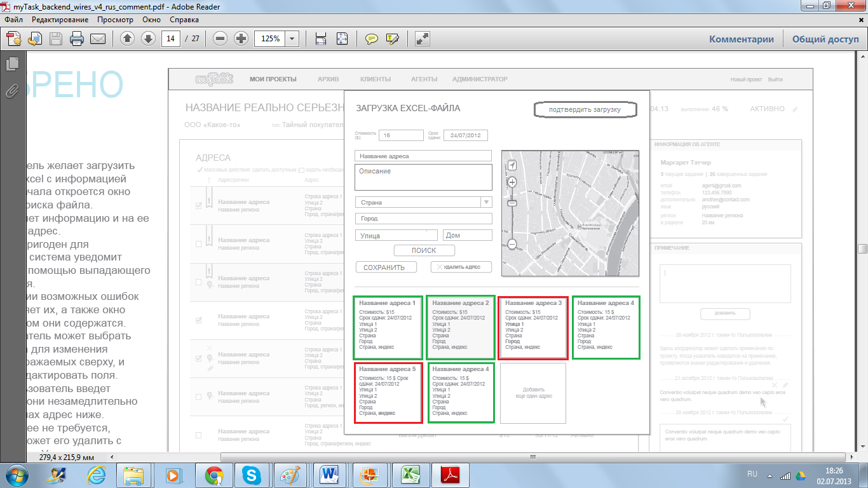Toggle checkbox of first address row
The image size is (868, 488).
click(199, 205)
